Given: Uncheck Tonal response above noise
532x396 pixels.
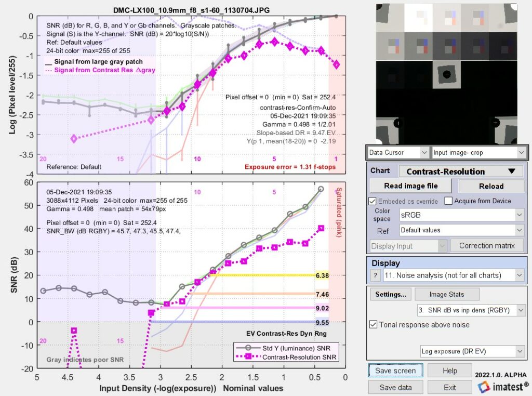Looking at the screenshot, I should (373, 325).
